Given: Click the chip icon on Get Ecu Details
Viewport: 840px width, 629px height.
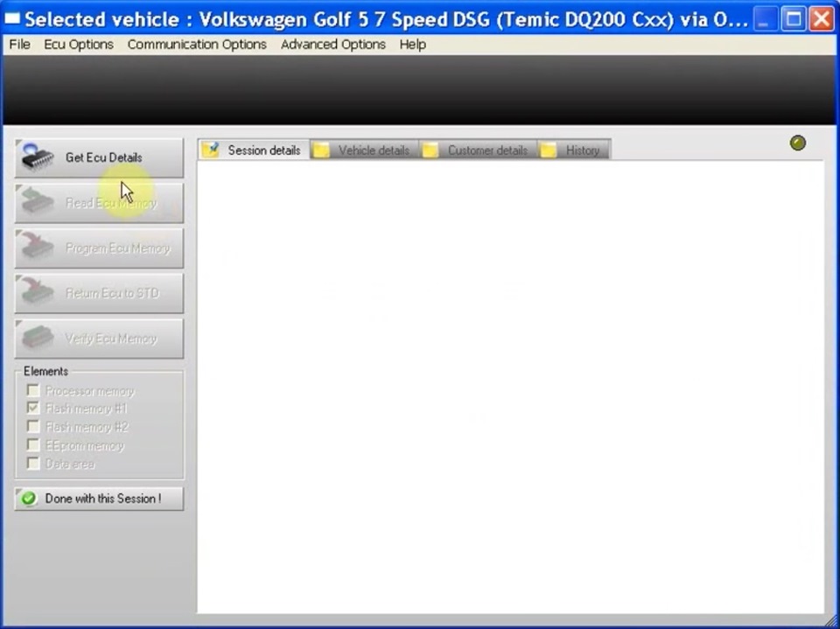Looking at the screenshot, I should 38,158.
